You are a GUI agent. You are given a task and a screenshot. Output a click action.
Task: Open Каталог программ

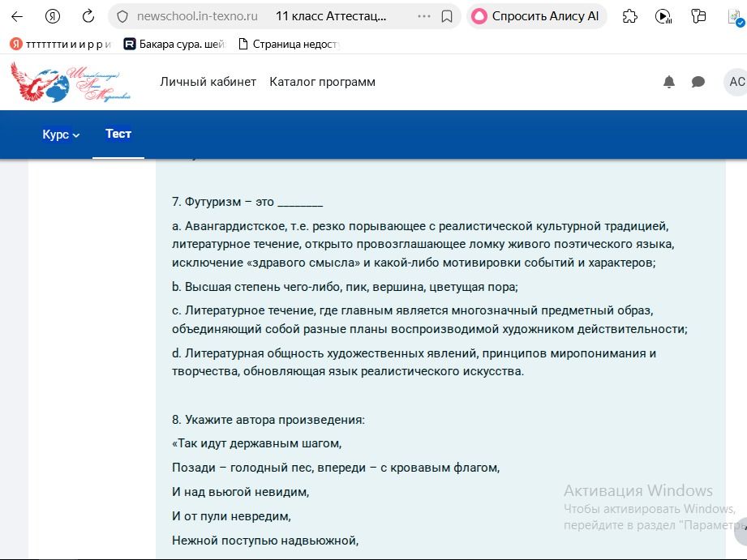tap(323, 82)
